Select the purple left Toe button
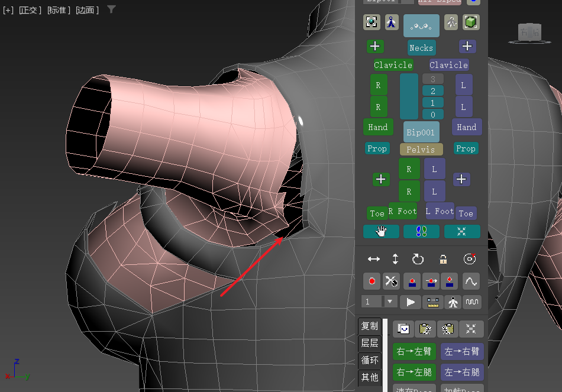The width and height of the screenshot is (562, 392). click(x=466, y=213)
